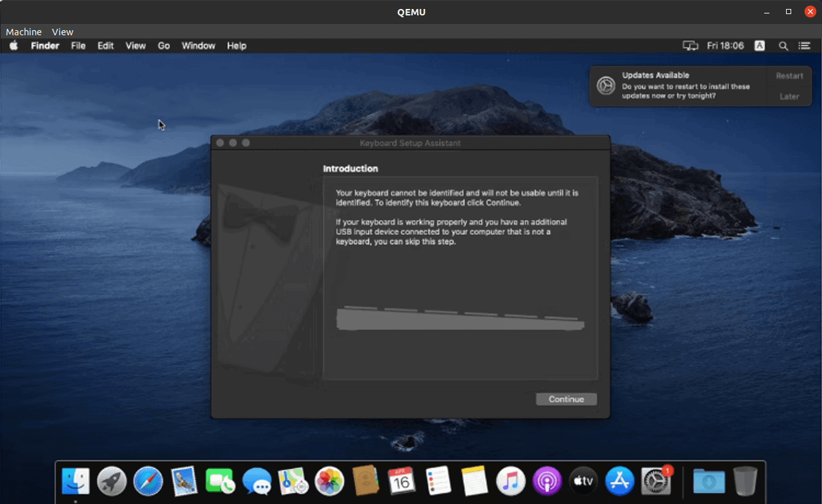Image resolution: width=822 pixels, height=504 pixels.
Task: Launch the Music app
Action: (x=510, y=481)
